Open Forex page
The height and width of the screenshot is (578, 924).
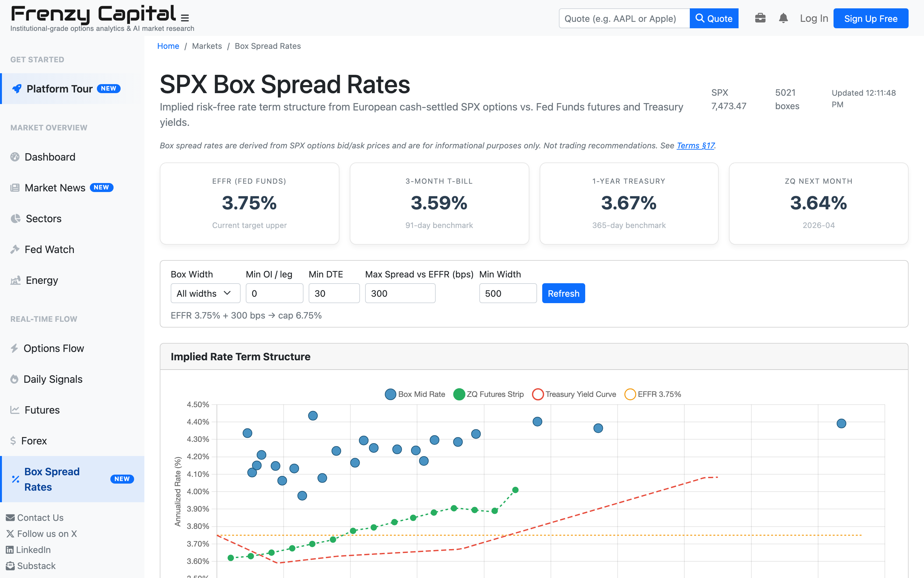(73, 441)
